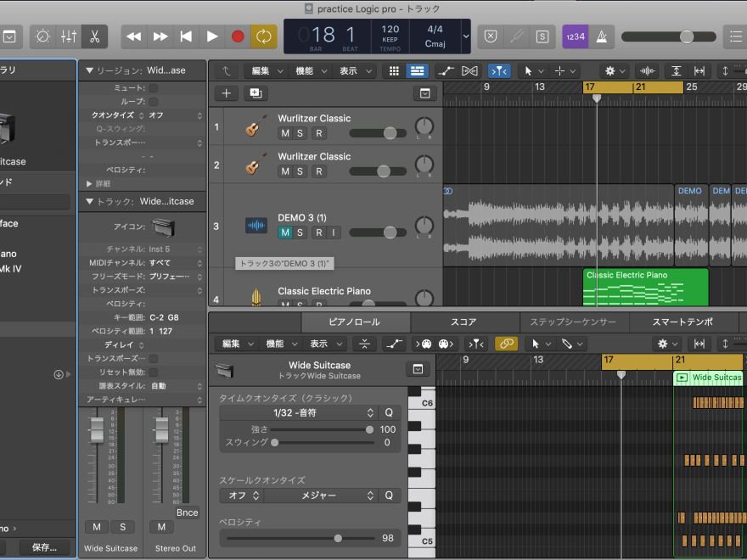Screen dimensions: 747x560
Task: Go to project beginning
Action: [186, 36]
